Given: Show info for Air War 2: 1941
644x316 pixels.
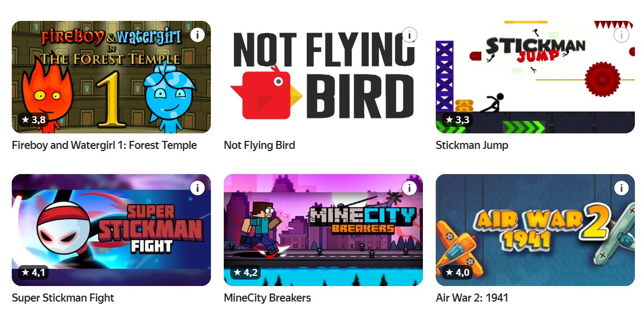Looking at the screenshot, I should pos(622,187).
